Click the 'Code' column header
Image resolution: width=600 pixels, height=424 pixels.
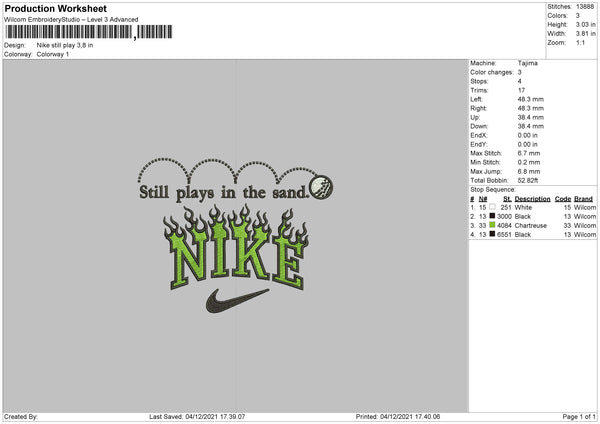(x=563, y=199)
